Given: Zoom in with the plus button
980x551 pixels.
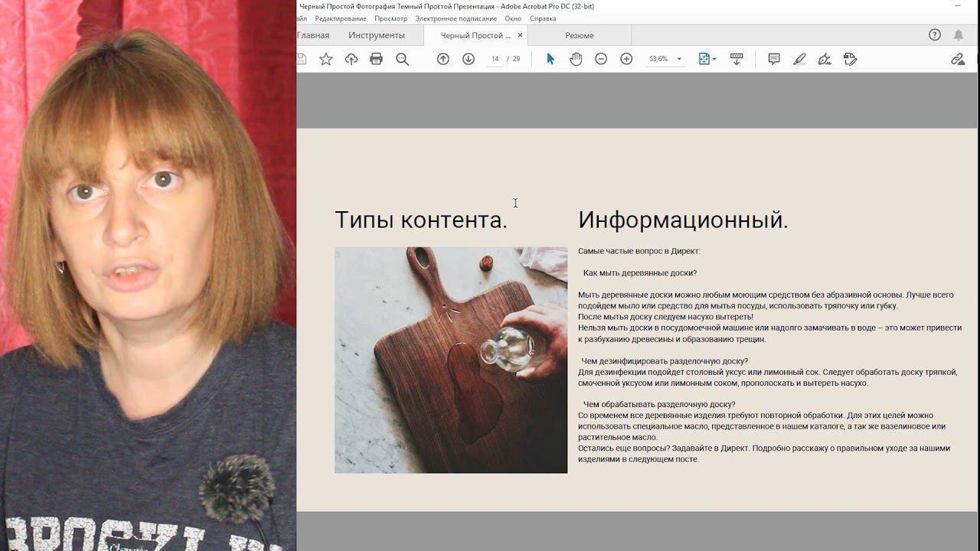Looking at the screenshot, I should click(x=626, y=59).
